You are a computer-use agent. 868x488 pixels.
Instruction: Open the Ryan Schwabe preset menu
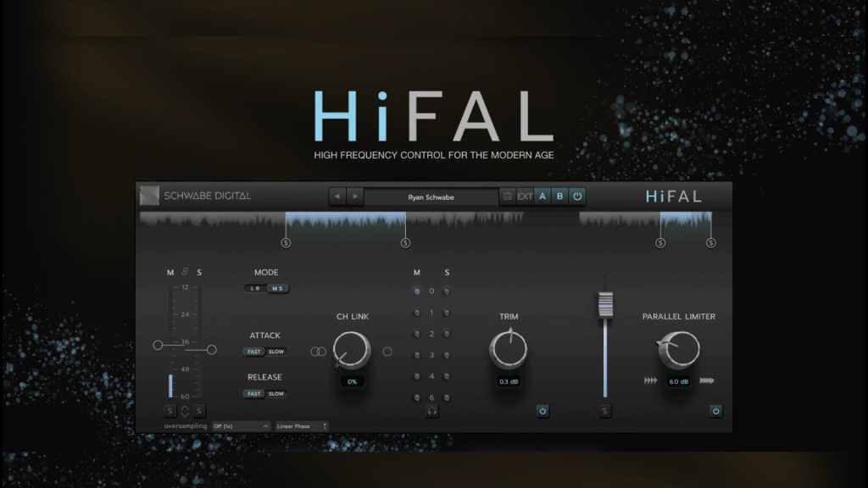[x=431, y=196]
